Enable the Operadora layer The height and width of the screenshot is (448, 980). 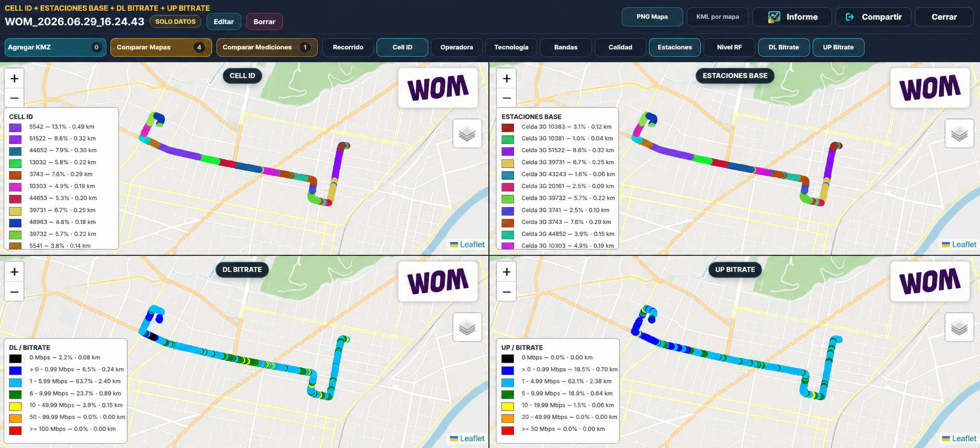456,47
